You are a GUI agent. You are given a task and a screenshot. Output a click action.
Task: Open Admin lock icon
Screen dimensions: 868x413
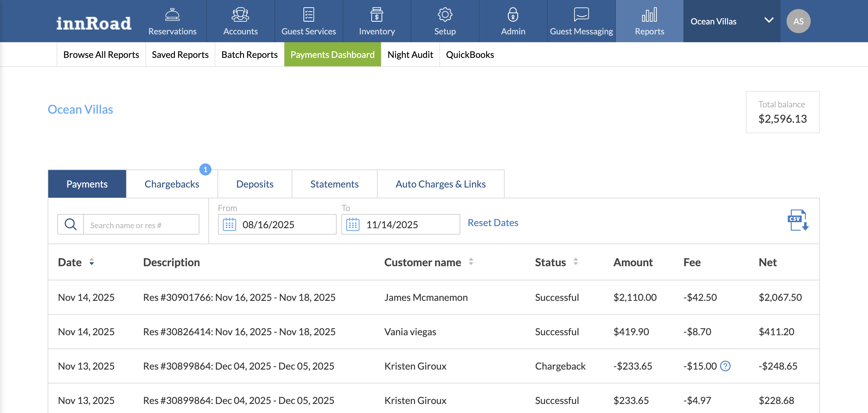(x=512, y=14)
